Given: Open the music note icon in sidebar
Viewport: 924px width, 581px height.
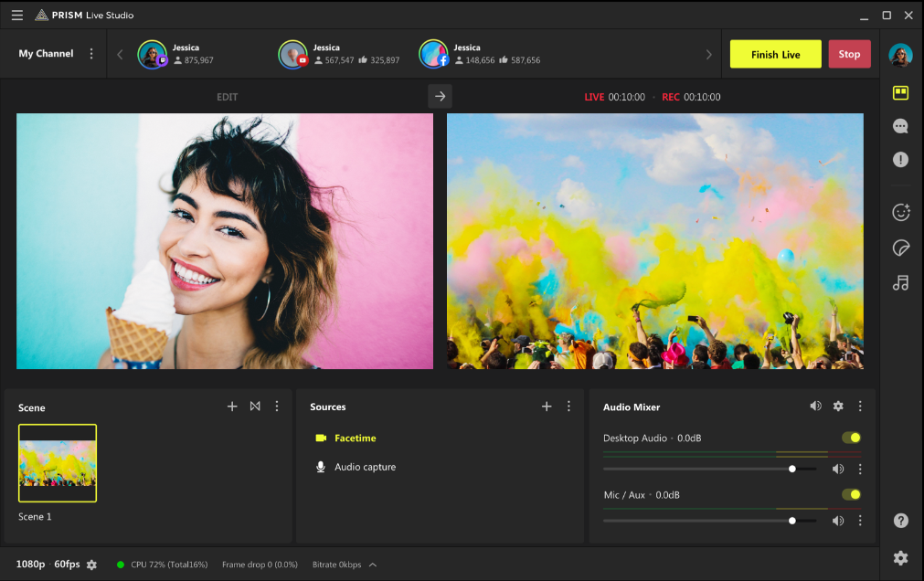Looking at the screenshot, I should (x=900, y=283).
